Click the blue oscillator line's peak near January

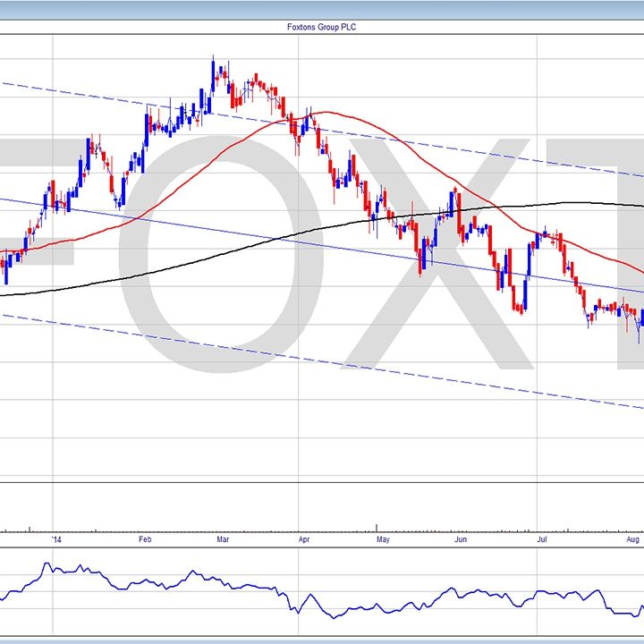(x=47, y=564)
